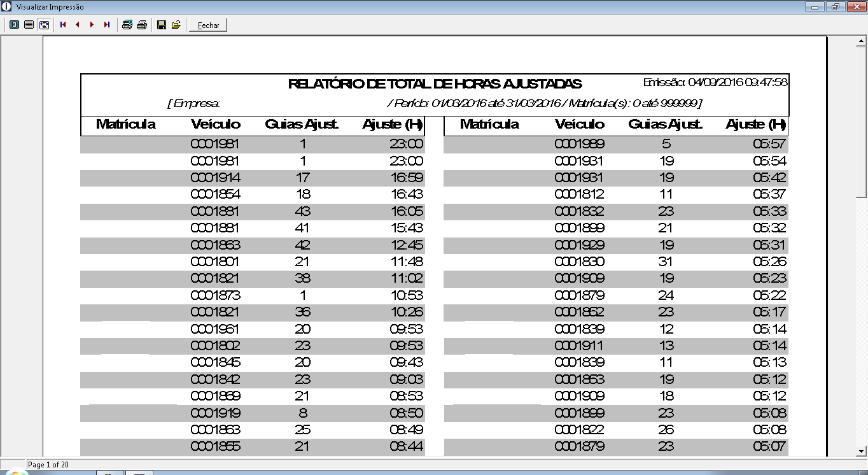The height and width of the screenshot is (475, 868).
Task: Open the printer setup icon
Action: click(x=127, y=25)
